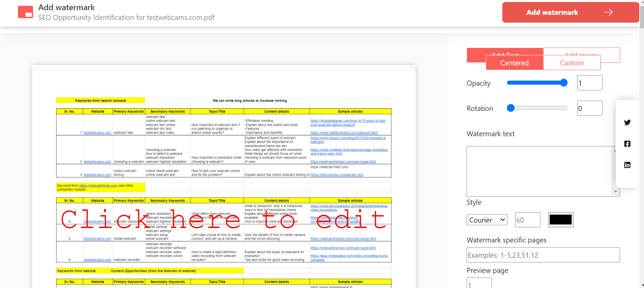Click the 'Click here to edit' watermark text
This screenshot has height=288, width=644.
pos(223,219)
